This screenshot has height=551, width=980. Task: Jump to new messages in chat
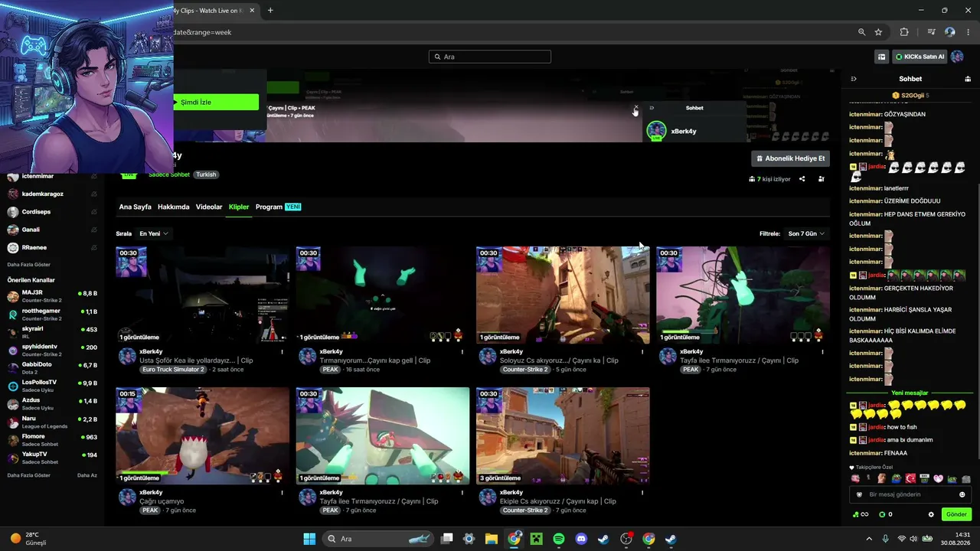coord(910,393)
